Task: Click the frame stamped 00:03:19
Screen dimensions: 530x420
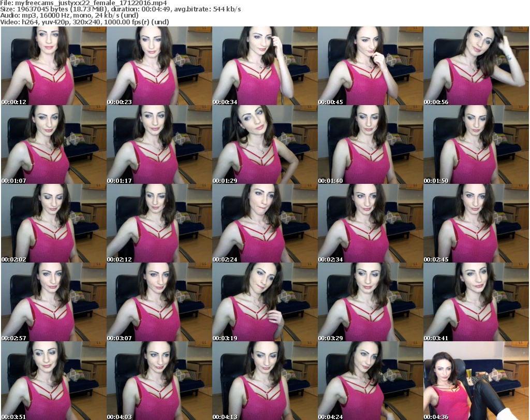Action: 264,302
